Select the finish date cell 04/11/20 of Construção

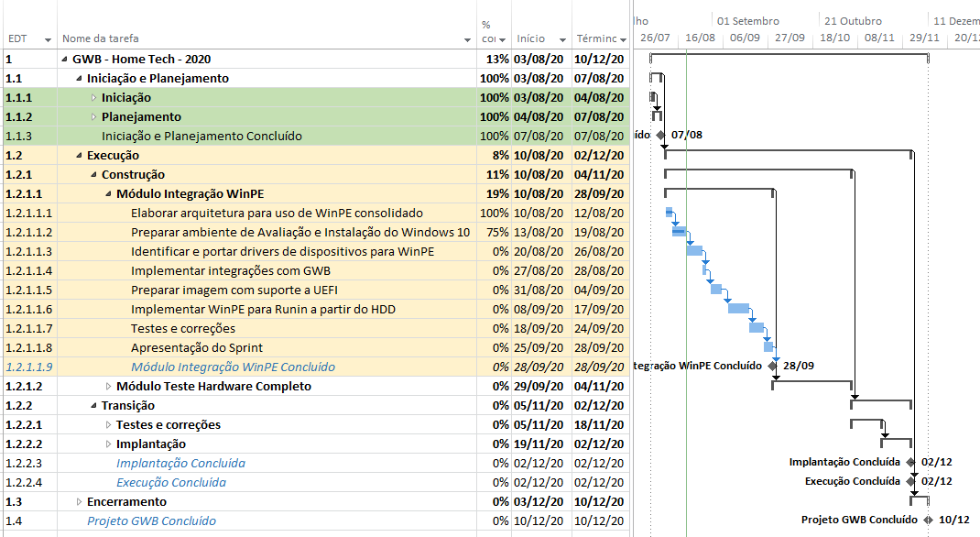coord(601,175)
